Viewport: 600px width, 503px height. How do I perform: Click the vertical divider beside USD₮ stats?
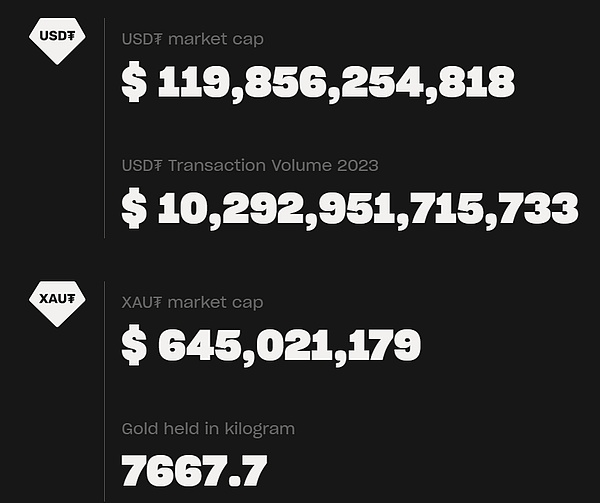104,128
